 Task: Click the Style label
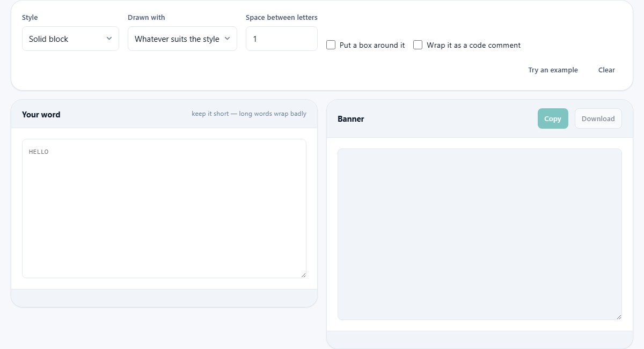30,18
